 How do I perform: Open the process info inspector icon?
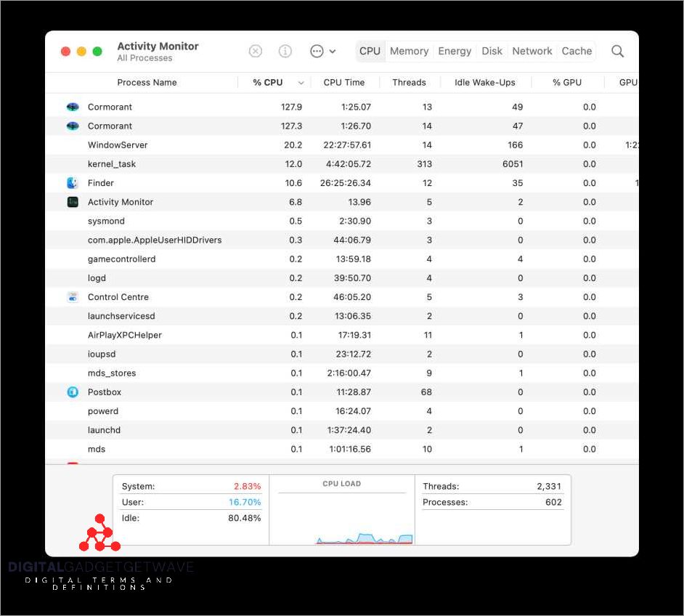pos(285,51)
